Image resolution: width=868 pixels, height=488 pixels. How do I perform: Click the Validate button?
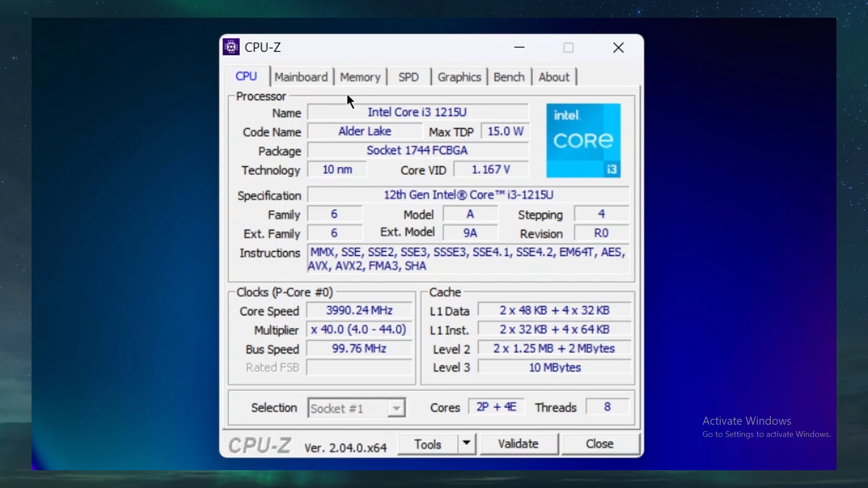point(519,444)
